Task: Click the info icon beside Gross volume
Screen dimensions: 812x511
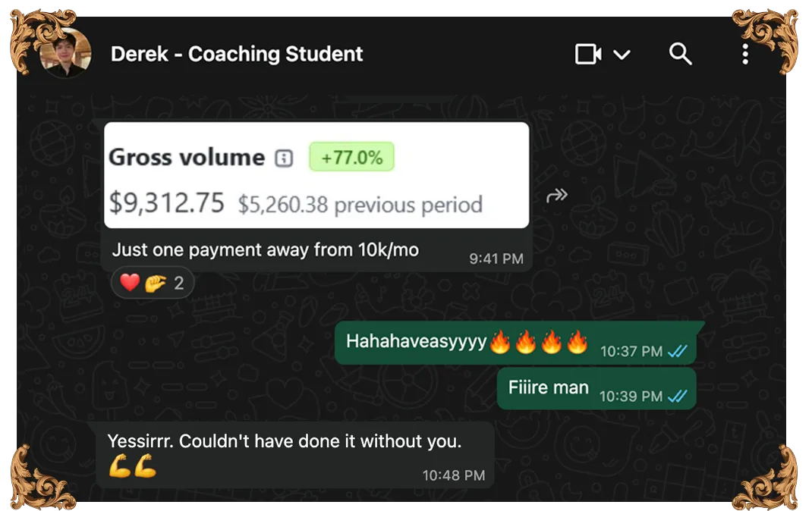Action: pos(284,158)
